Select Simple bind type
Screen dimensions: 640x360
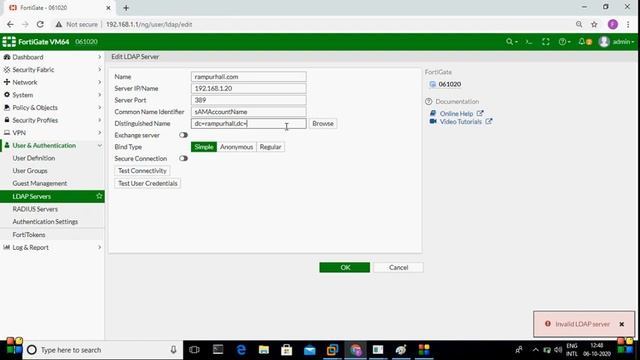pos(204,147)
